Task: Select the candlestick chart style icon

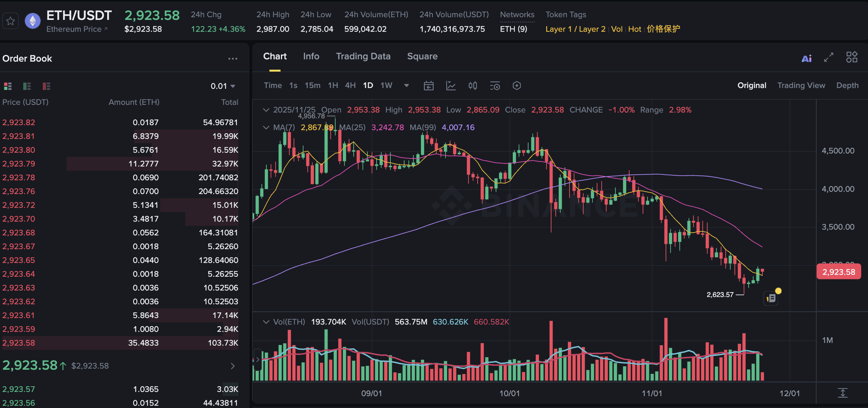Action: point(473,85)
